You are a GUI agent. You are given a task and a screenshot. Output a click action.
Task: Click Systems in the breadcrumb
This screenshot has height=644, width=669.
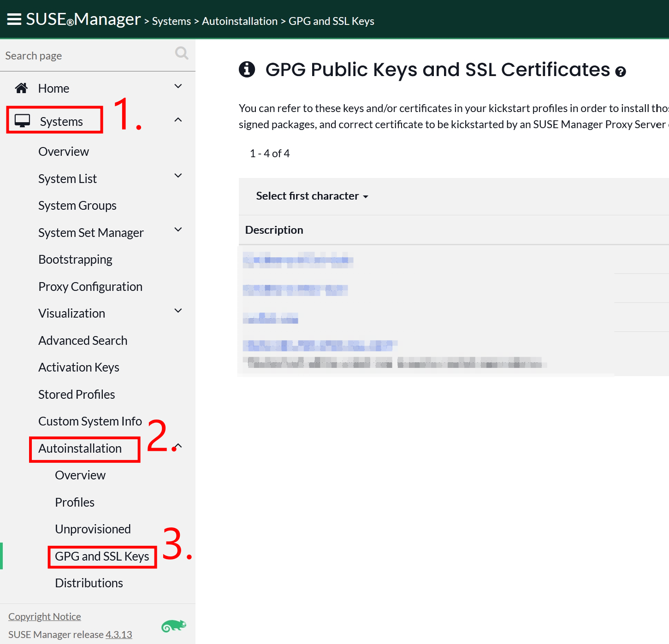coord(172,21)
